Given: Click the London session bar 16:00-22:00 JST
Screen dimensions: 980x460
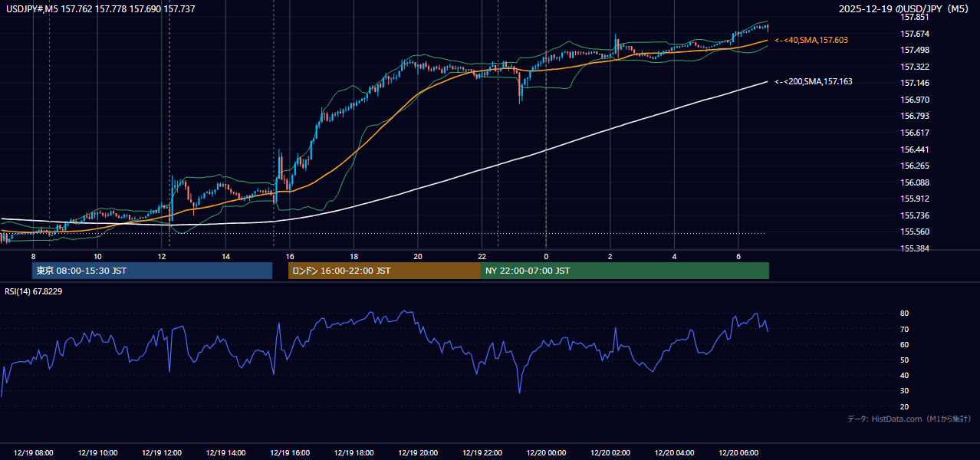Looking at the screenshot, I should coord(384,271).
